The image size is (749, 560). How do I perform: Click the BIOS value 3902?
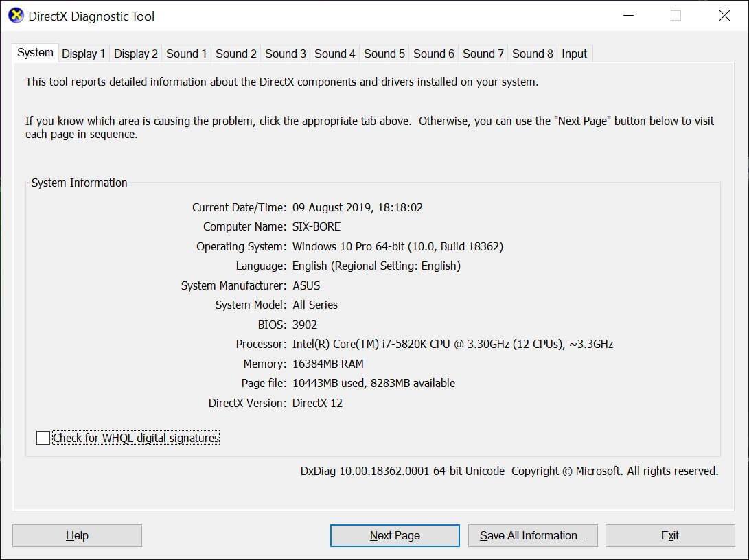click(305, 325)
